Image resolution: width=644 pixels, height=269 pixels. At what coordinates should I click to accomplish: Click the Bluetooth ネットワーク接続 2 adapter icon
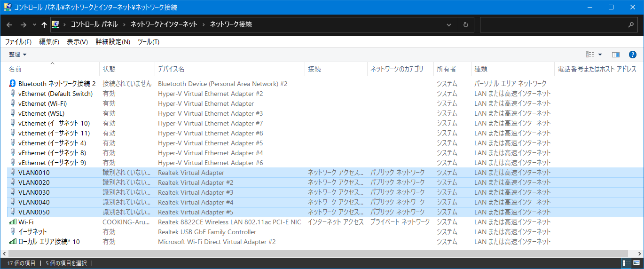[x=13, y=84]
